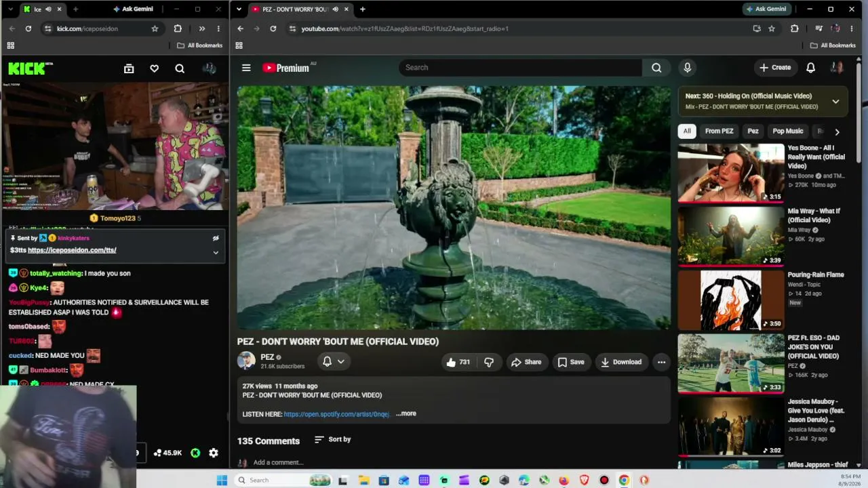Expand video description with ...more
Image resolution: width=868 pixels, height=488 pixels.
pos(406,413)
